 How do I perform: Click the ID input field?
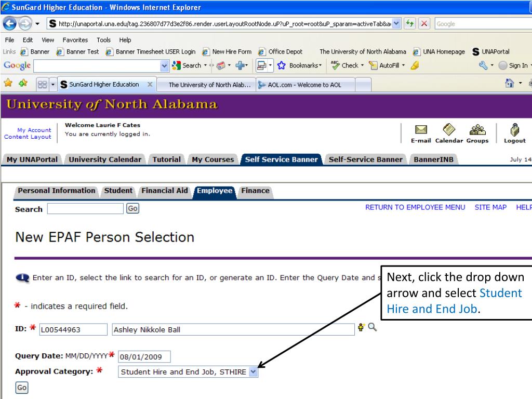click(73, 329)
